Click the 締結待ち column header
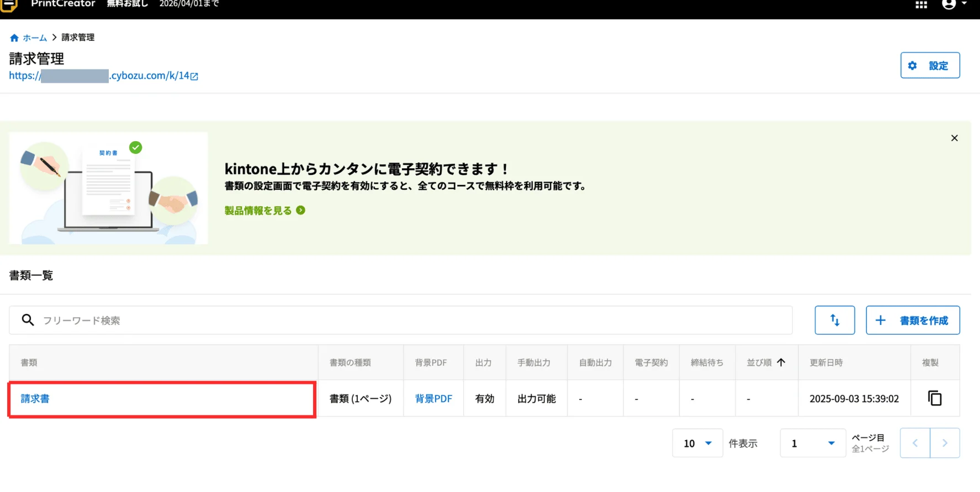This screenshot has width=980, height=492. [x=707, y=363]
